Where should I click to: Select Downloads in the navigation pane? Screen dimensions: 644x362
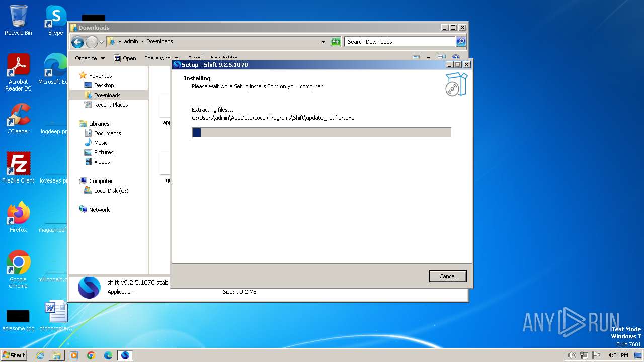[x=107, y=95]
